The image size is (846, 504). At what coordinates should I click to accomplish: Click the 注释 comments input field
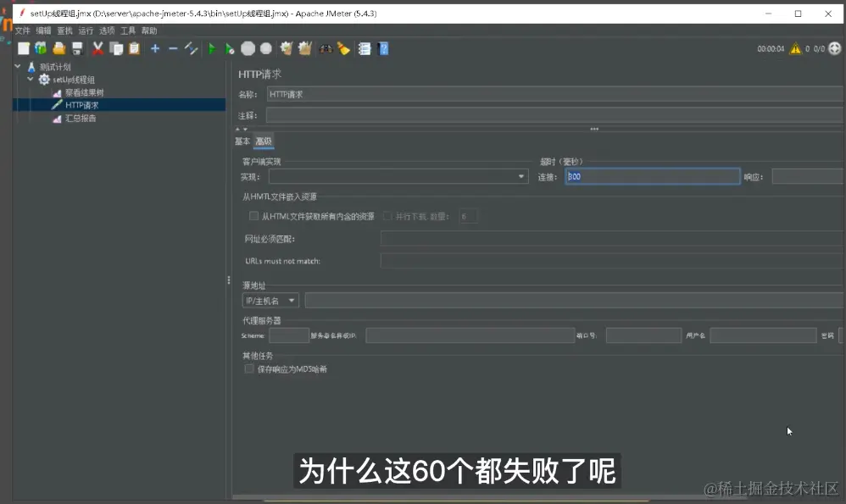(x=556, y=115)
